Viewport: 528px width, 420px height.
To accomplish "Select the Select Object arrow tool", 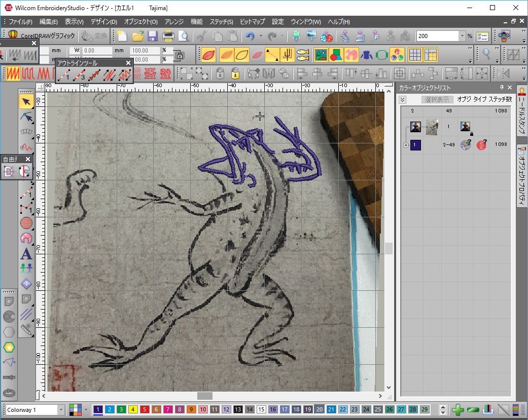I will click(x=26, y=101).
